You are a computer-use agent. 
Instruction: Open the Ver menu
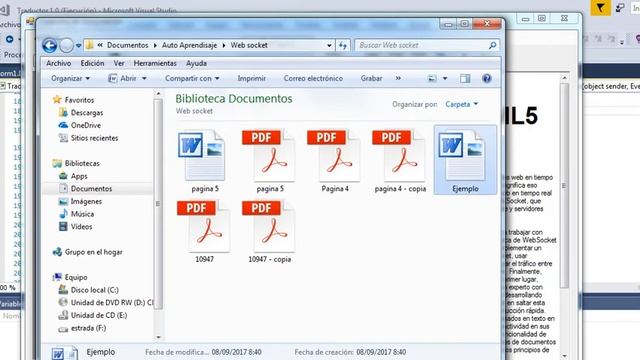click(119, 63)
